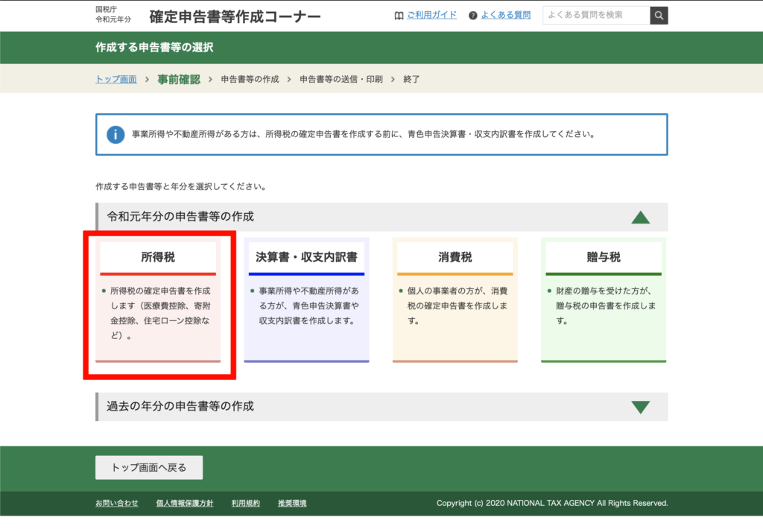Focus the よくある質問を検索 search field
The height and width of the screenshot is (532, 763).
595,15
